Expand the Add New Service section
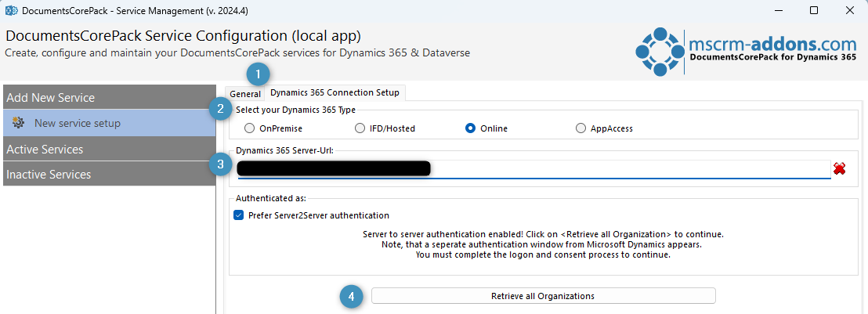This screenshot has width=868, height=314. coord(109,97)
